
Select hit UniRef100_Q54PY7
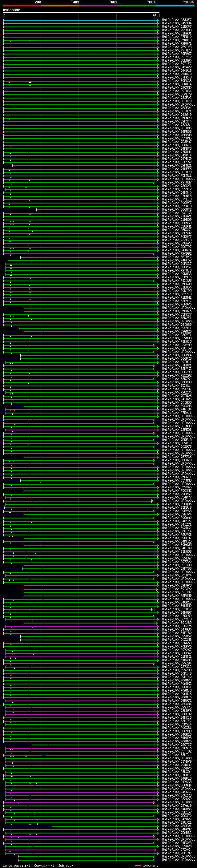(177, 497)
